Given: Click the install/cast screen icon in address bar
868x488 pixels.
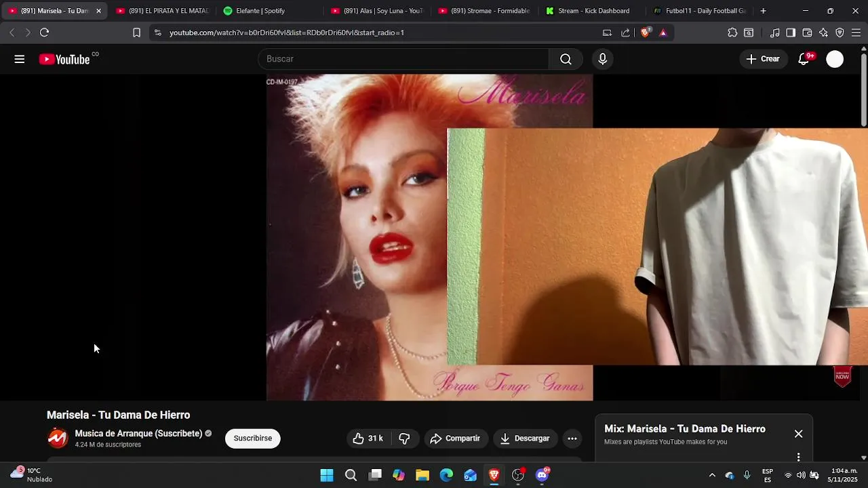Looking at the screenshot, I should pos(607,33).
